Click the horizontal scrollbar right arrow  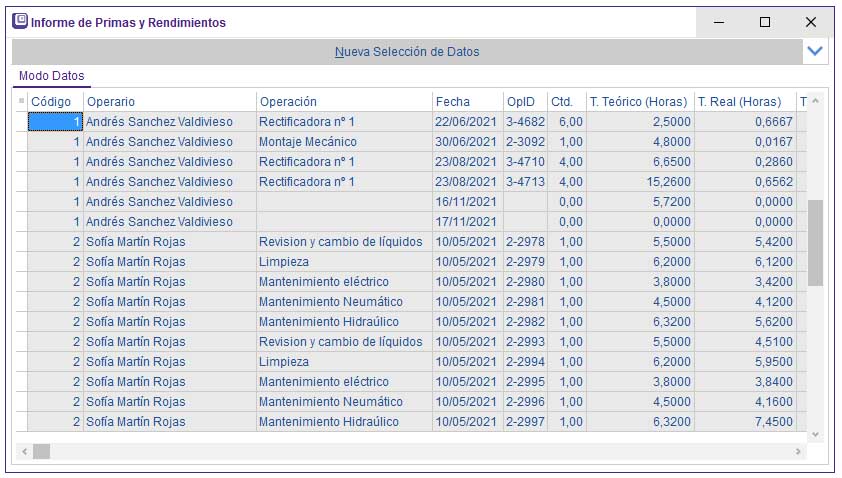pos(798,452)
